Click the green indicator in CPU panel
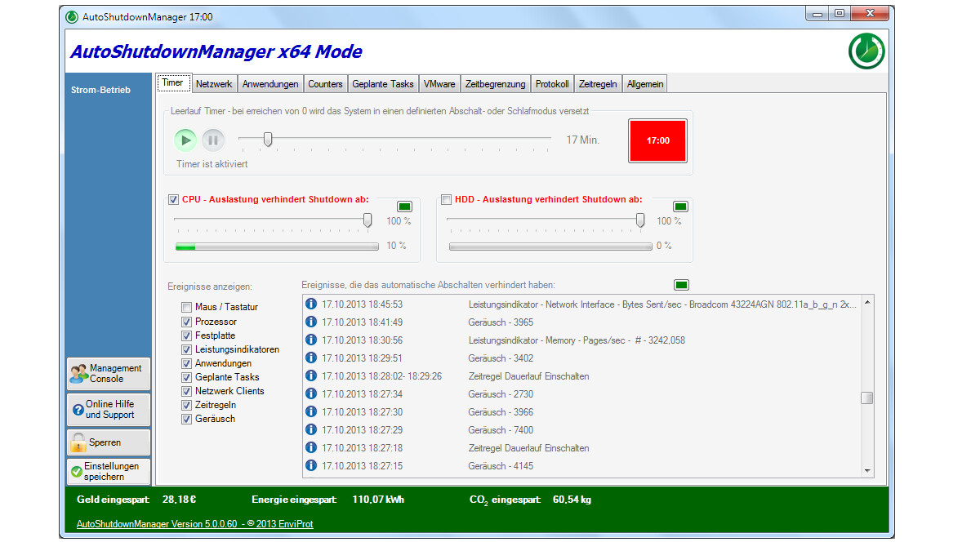Image resolution: width=980 pixels, height=551 pixels. 404,207
